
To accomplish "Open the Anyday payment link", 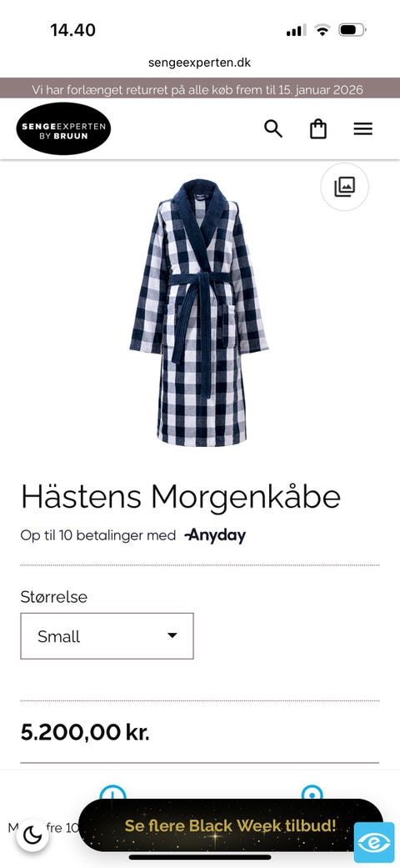I will tap(215, 535).
